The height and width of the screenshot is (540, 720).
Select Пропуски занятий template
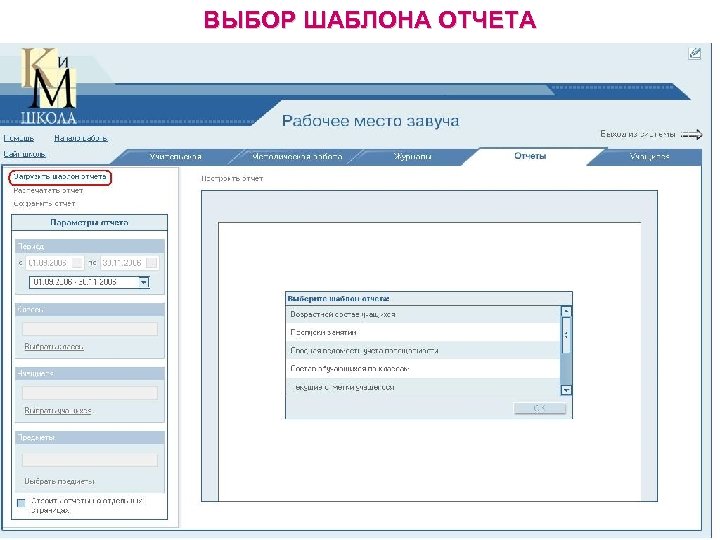423,332
